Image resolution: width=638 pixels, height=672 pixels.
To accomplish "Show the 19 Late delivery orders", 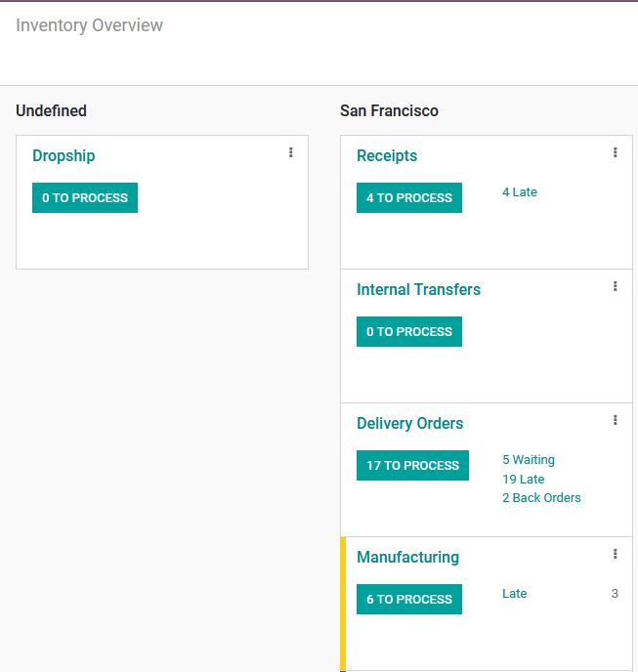I will click(523, 480).
